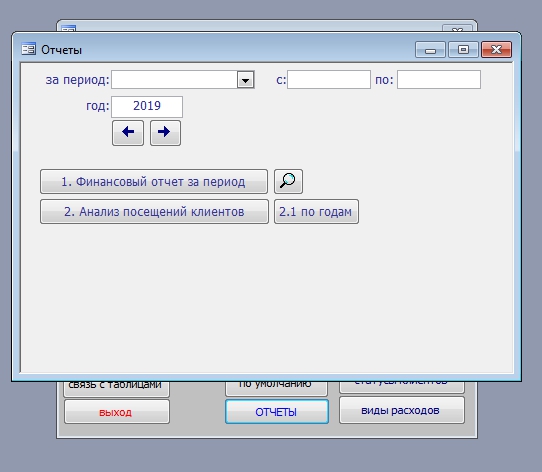
Task: Click the right arrow to increase year
Action: (x=165, y=133)
